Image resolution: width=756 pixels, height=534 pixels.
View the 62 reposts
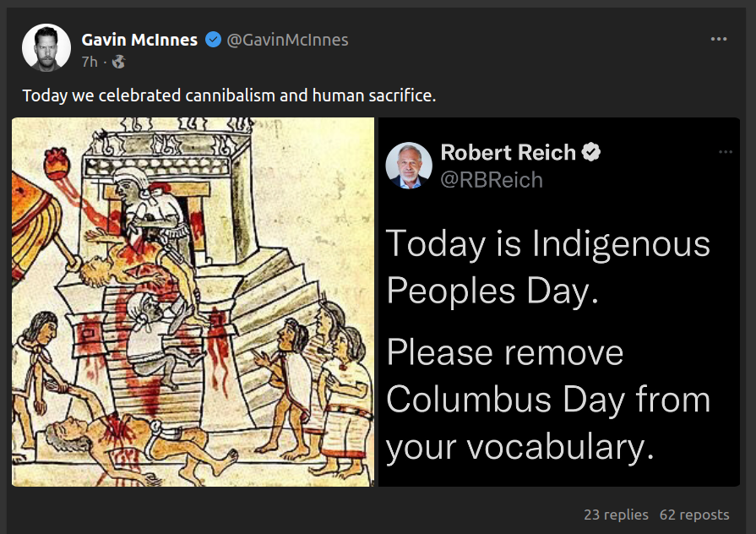[694, 515]
